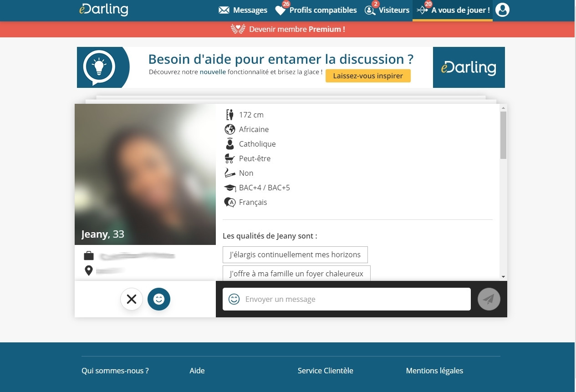Open the user account profile icon
Image resolution: width=576 pixels, height=392 pixels.
(x=502, y=10)
